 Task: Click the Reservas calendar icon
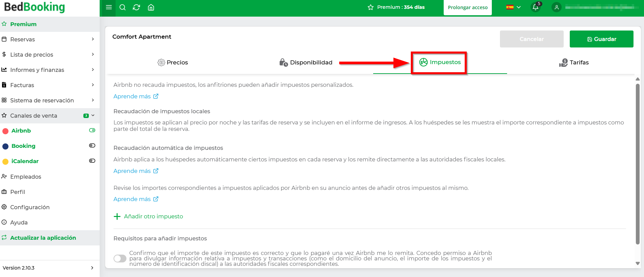4,39
